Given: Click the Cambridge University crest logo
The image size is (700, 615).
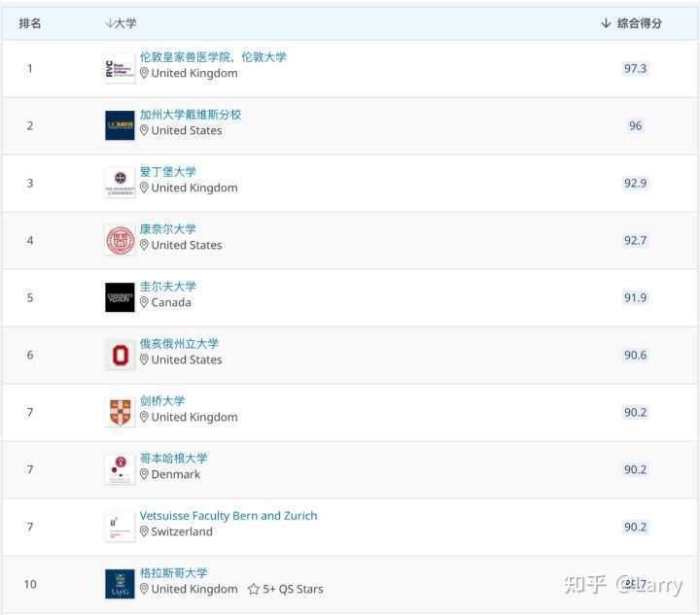Looking at the screenshot, I should [x=120, y=412].
